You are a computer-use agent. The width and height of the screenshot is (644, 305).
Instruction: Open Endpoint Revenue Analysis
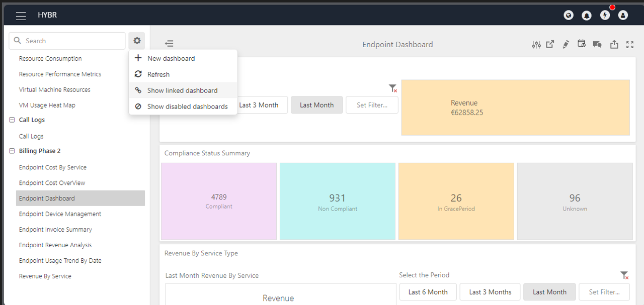click(55, 245)
